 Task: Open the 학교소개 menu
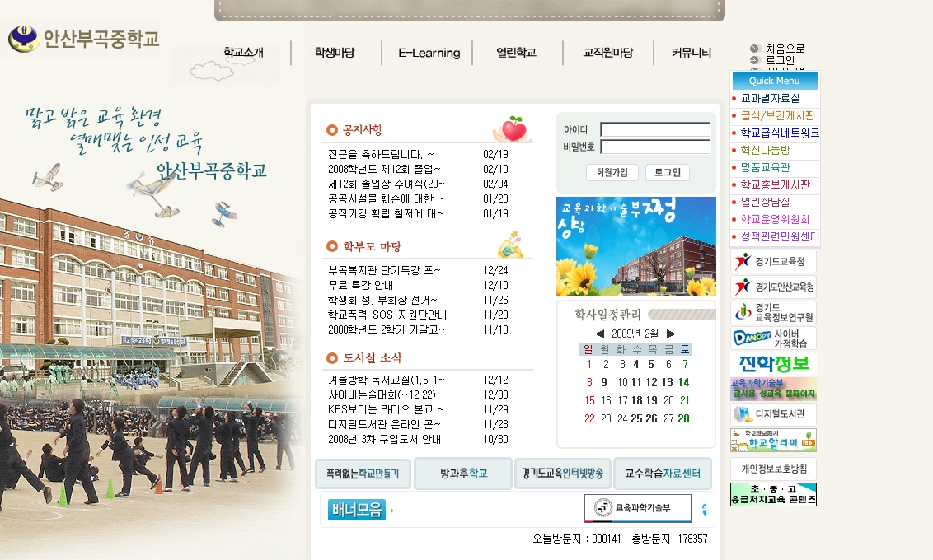243,53
